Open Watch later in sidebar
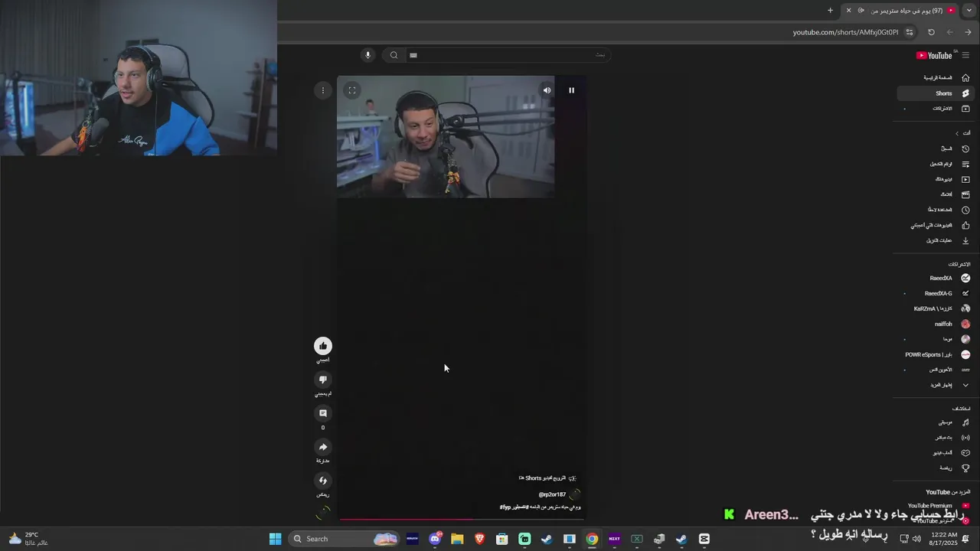This screenshot has height=551, width=980. click(937, 210)
